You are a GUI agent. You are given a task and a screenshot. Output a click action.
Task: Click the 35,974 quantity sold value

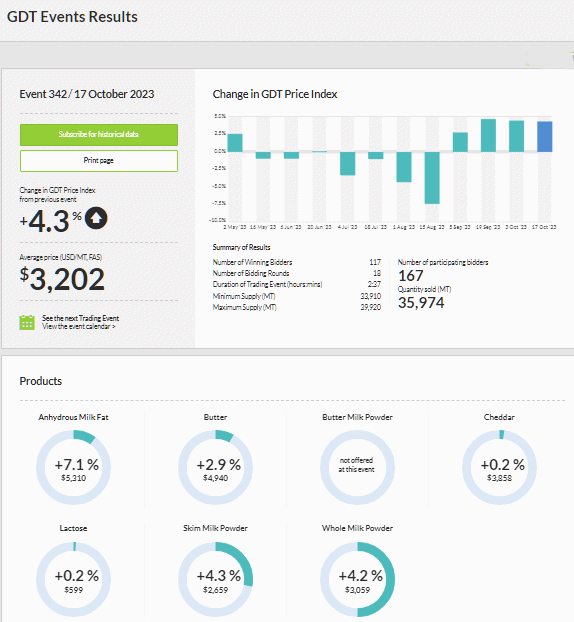421,303
